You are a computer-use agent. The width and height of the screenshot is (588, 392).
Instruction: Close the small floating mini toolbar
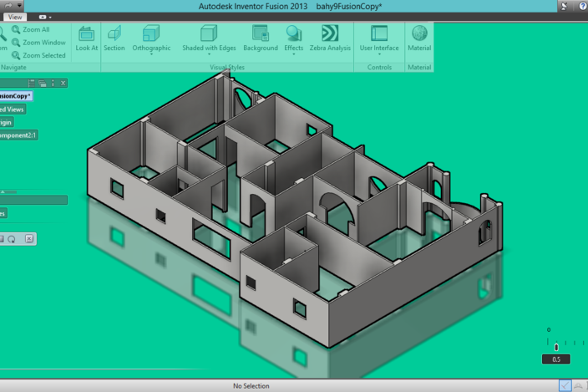click(x=29, y=238)
